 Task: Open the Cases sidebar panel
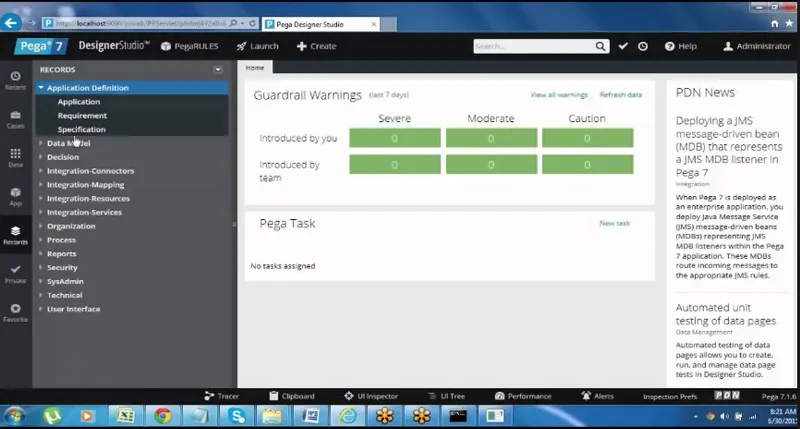(15, 119)
